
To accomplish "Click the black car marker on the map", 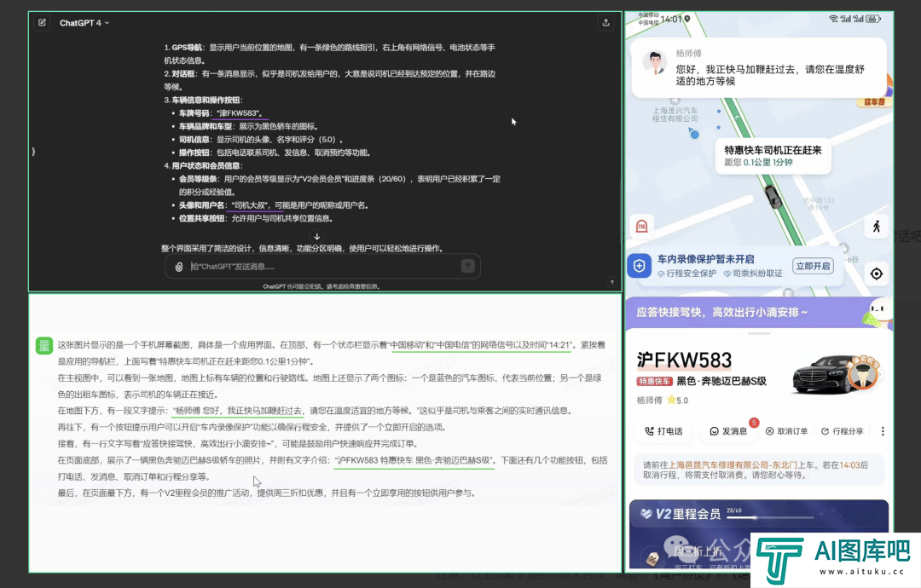I will coord(773,197).
